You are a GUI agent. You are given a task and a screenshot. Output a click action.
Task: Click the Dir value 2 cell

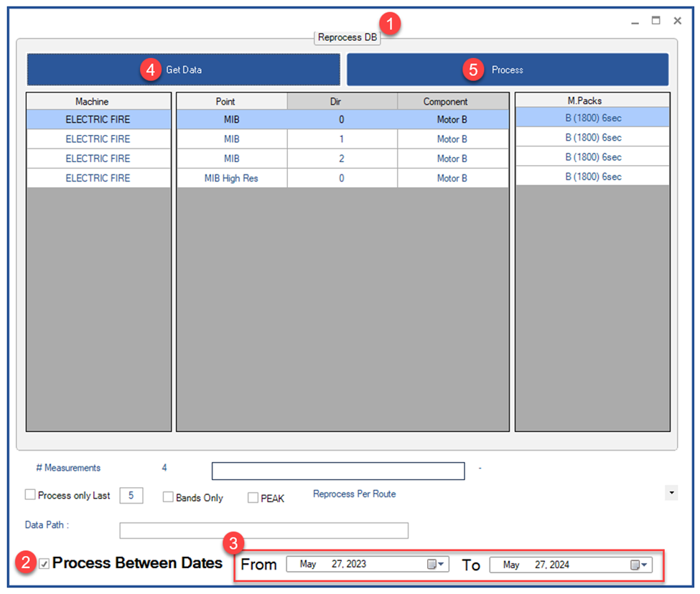tap(342, 159)
